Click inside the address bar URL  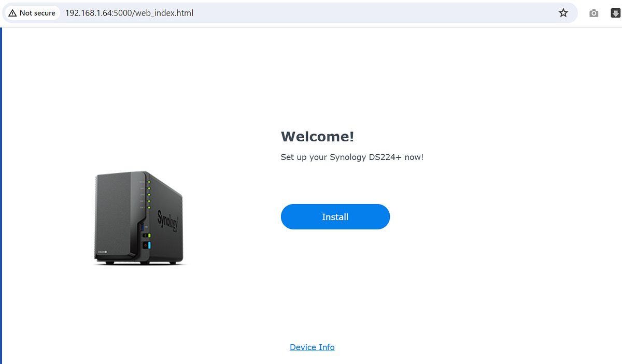(x=129, y=13)
